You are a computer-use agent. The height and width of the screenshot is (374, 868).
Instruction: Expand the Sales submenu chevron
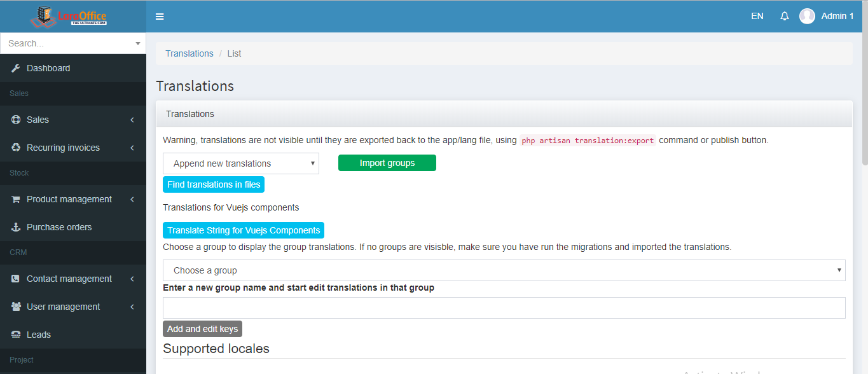point(132,120)
